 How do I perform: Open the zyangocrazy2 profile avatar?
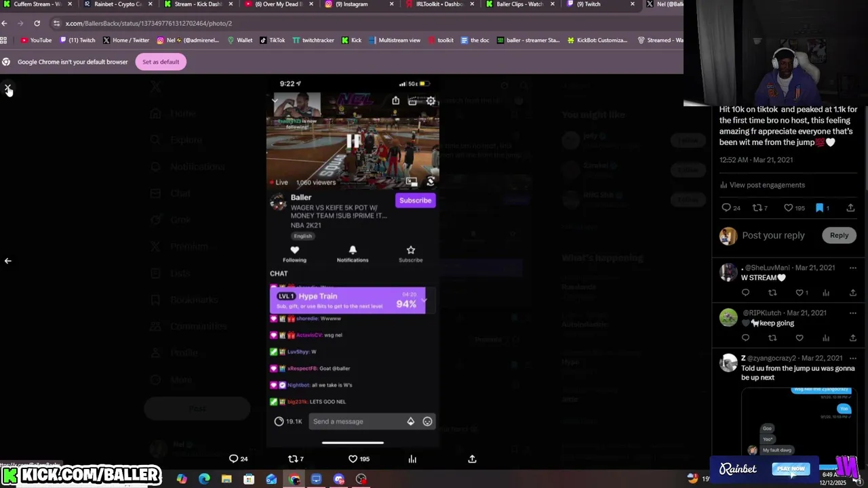click(x=728, y=363)
